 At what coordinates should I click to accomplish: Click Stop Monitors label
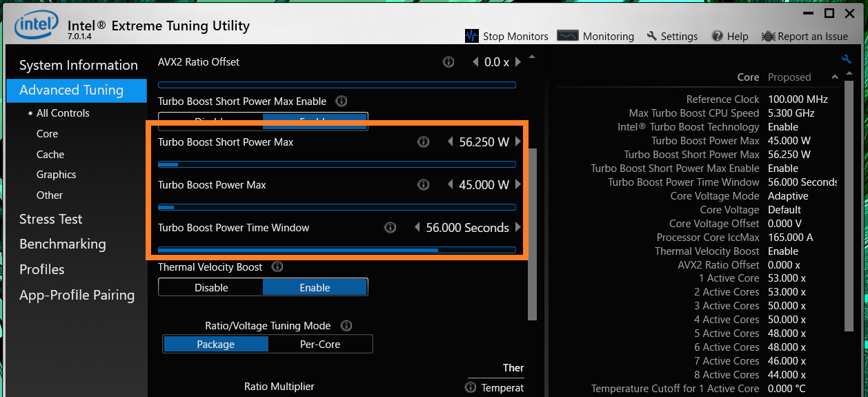[x=515, y=37]
